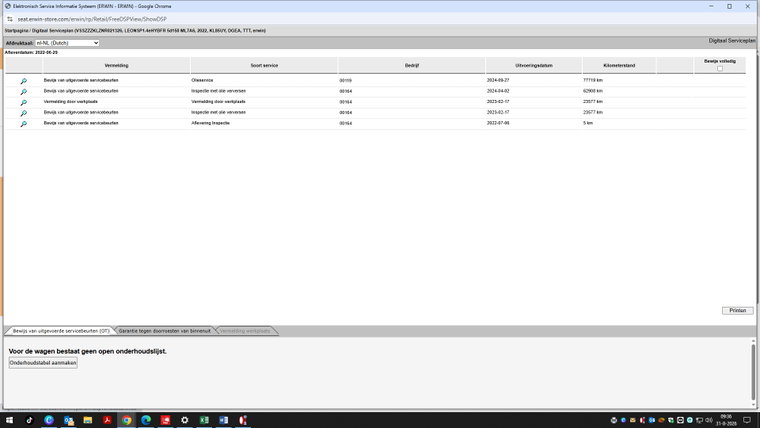Open File Explorer from the taskbar

click(88, 420)
